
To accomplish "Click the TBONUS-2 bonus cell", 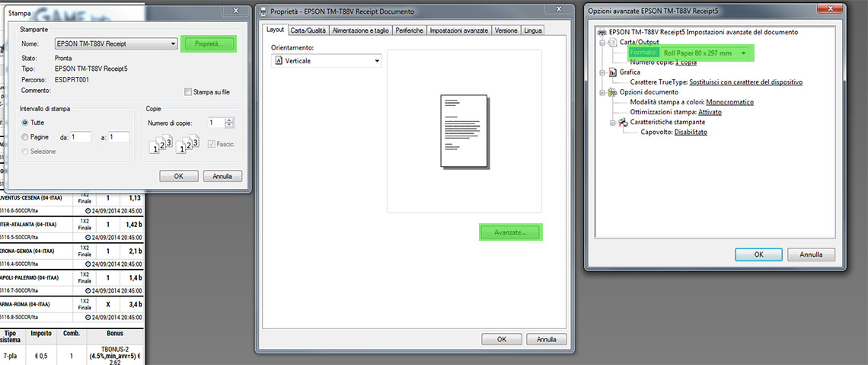I will (115, 354).
